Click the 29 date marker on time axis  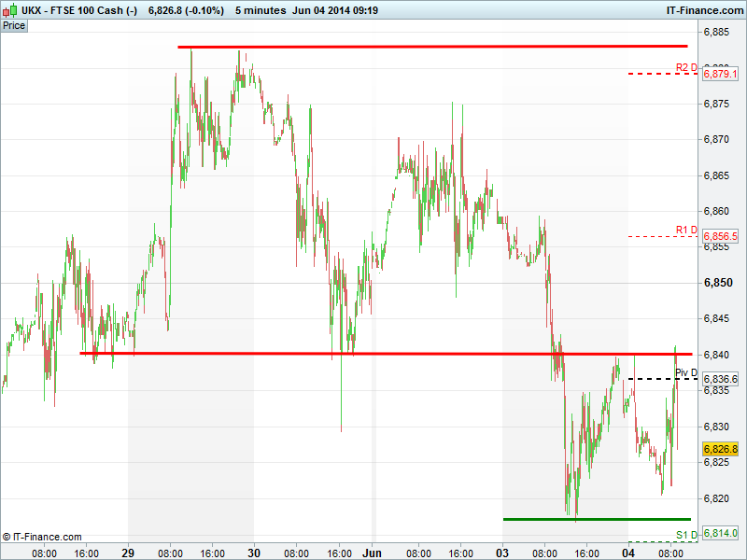[128, 553]
